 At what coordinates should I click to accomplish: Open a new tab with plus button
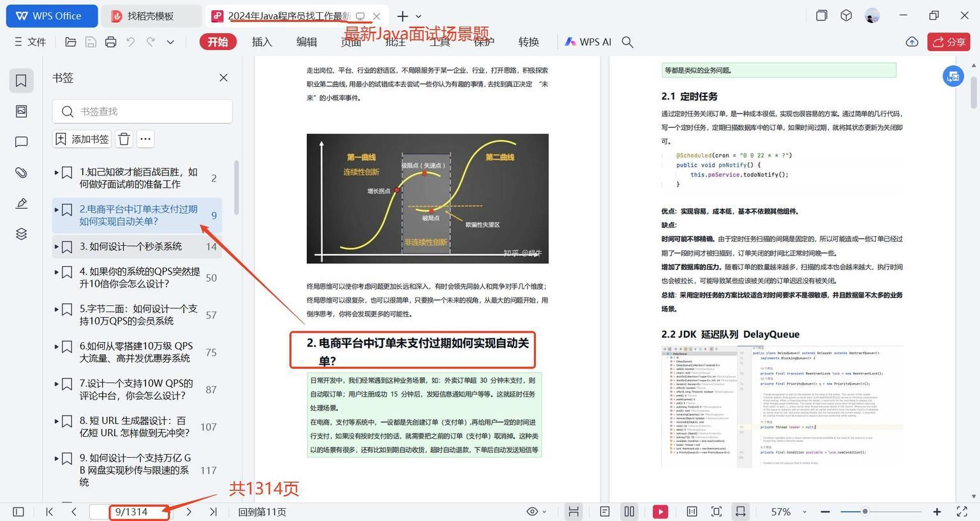pos(402,16)
